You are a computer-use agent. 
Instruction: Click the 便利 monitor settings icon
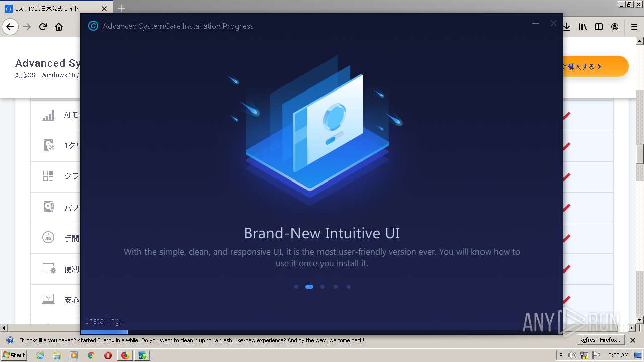[49, 268]
